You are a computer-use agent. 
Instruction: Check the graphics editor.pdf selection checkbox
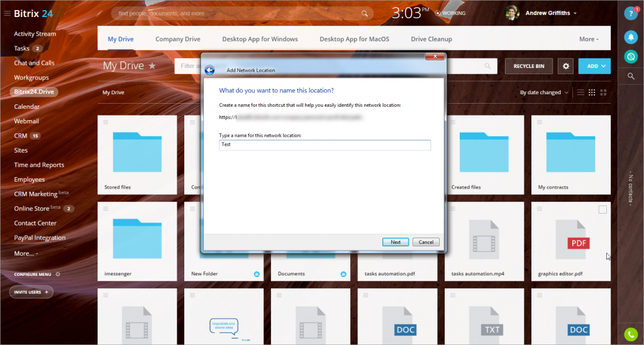pos(602,210)
